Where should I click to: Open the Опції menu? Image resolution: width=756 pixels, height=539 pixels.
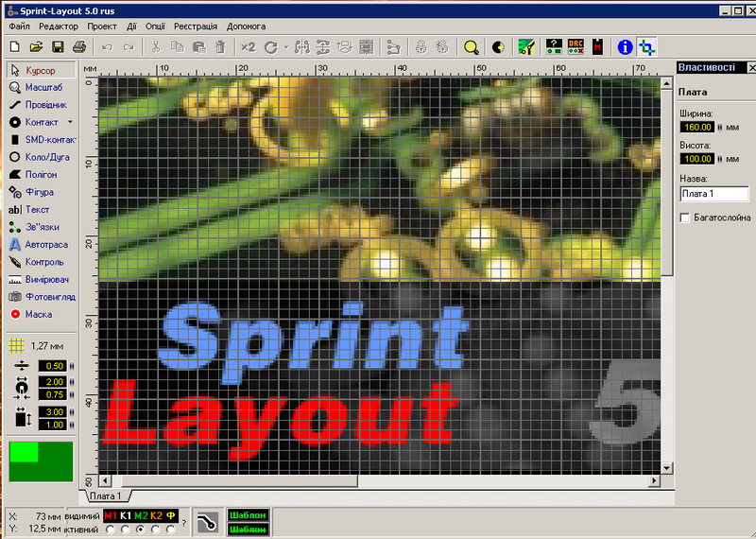(155, 26)
